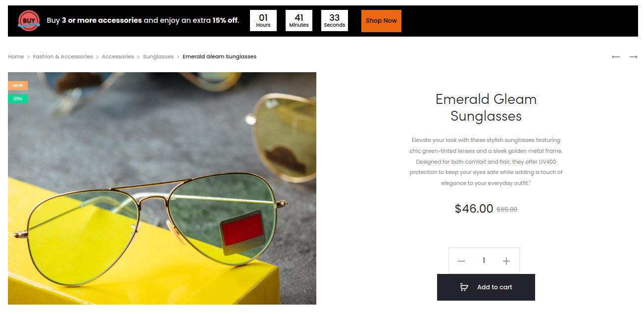Click the NEW product badge

pyautogui.click(x=18, y=86)
